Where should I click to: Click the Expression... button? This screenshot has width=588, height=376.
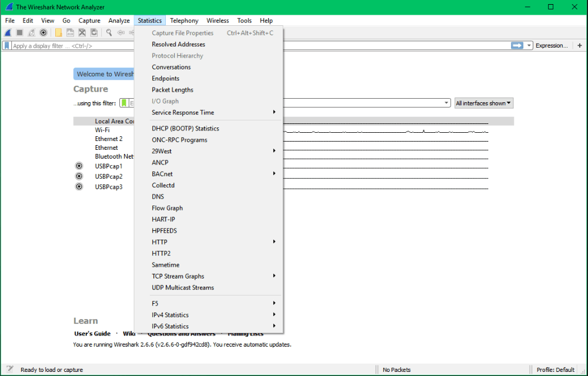(552, 46)
